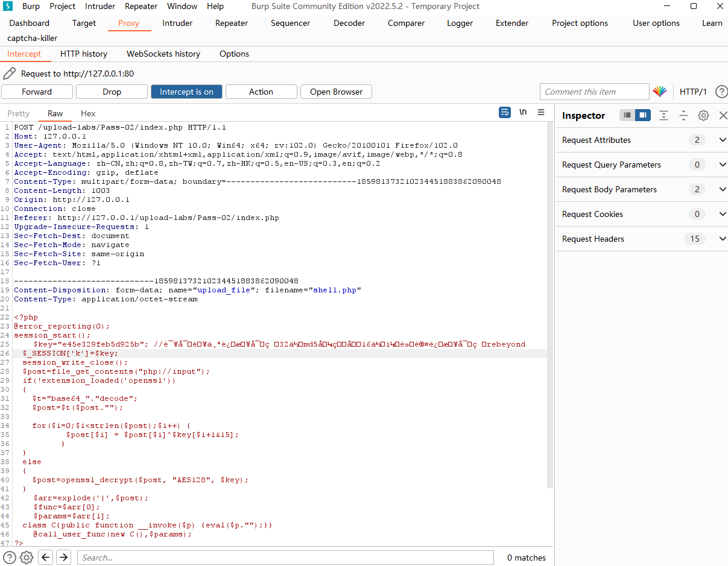Switch message view to Raw
The height and width of the screenshot is (566, 728).
pos(55,113)
